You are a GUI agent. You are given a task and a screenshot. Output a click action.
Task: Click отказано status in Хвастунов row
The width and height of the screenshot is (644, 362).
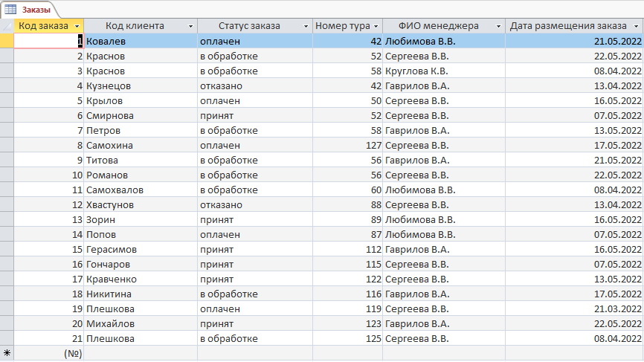pos(255,205)
